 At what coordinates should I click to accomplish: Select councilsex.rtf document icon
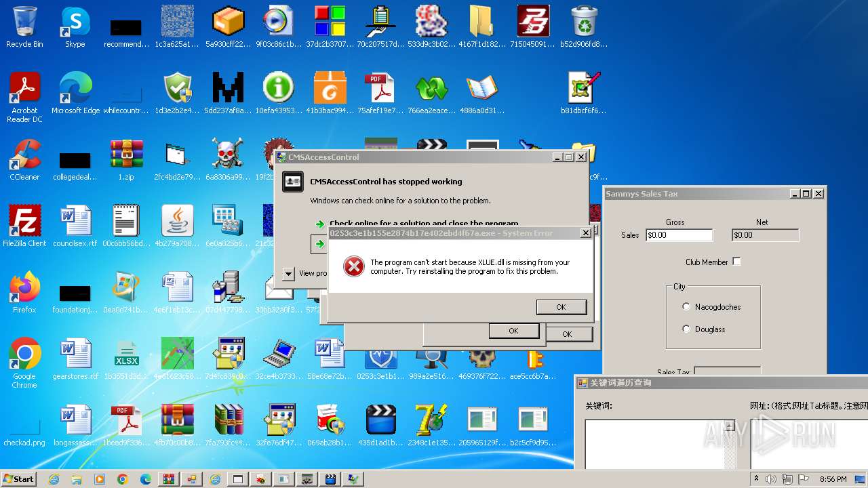(x=75, y=226)
